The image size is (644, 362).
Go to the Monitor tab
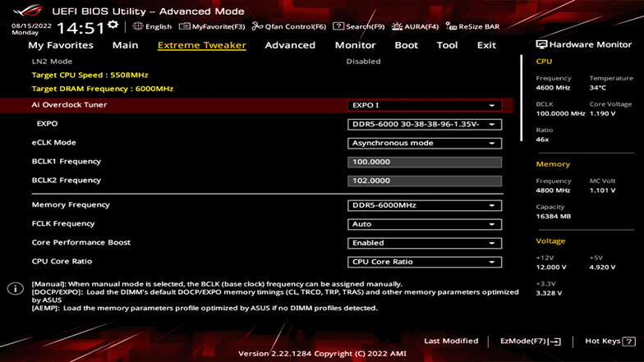coord(355,45)
